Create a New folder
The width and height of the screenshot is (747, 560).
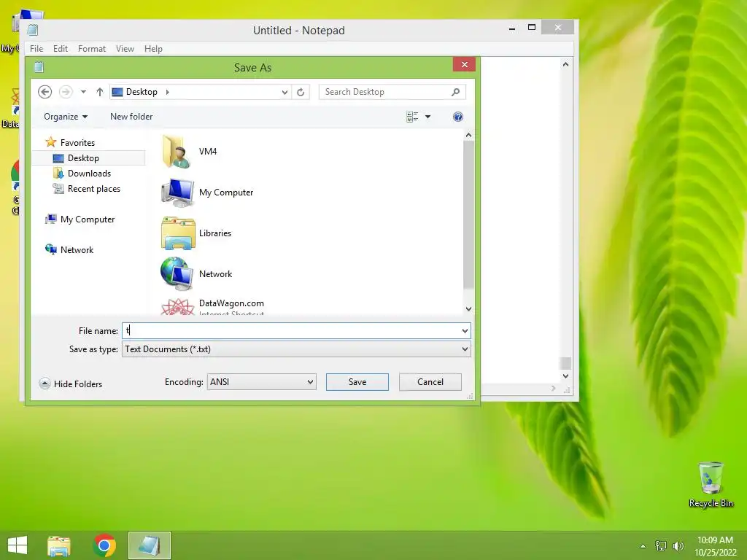(x=131, y=117)
